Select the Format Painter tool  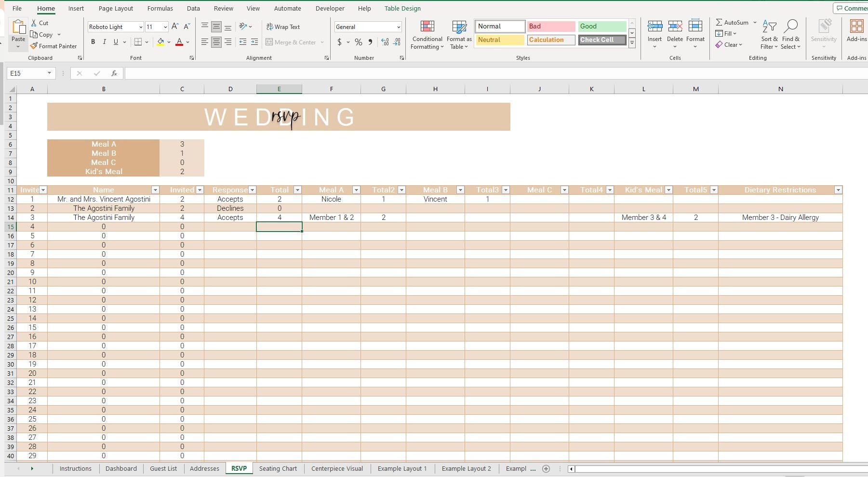[x=53, y=46]
